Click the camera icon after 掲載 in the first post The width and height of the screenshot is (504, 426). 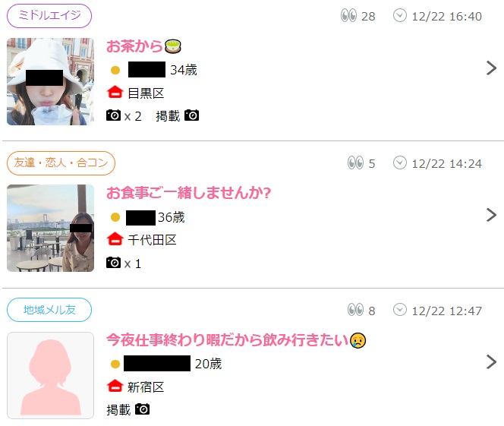pos(191,115)
